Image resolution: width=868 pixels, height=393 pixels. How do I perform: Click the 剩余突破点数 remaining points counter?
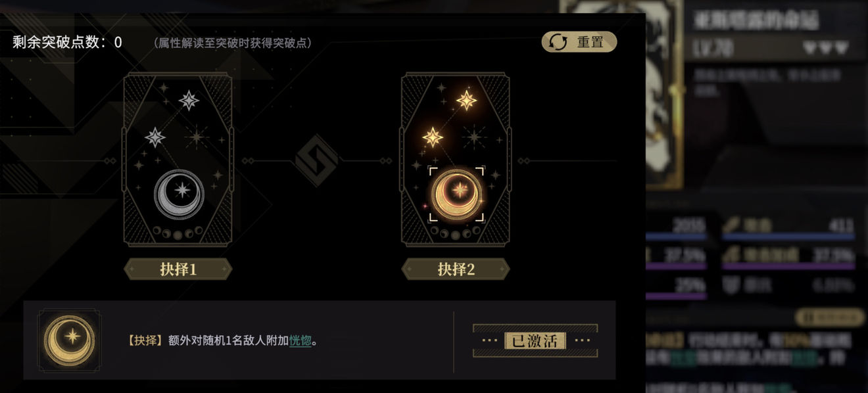(x=67, y=43)
